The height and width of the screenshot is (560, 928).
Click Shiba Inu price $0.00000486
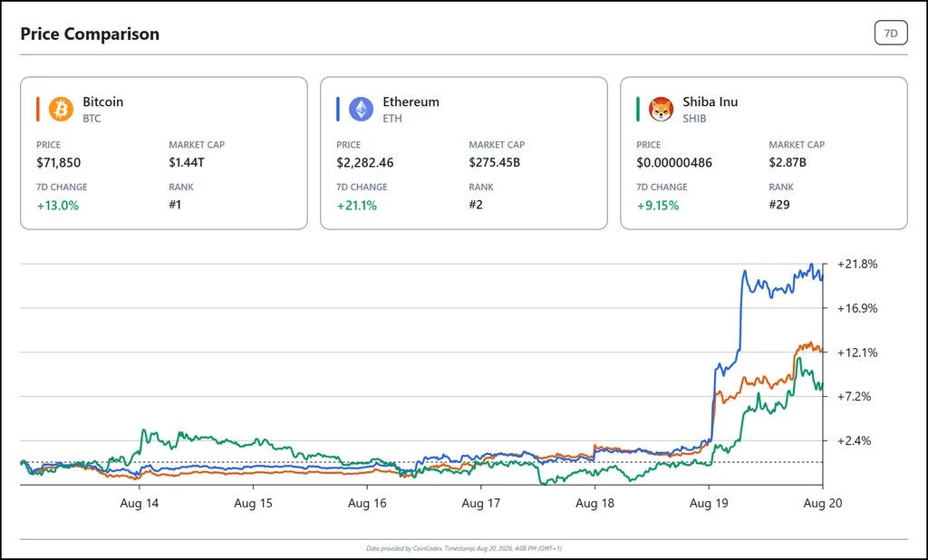tap(674, 162)
